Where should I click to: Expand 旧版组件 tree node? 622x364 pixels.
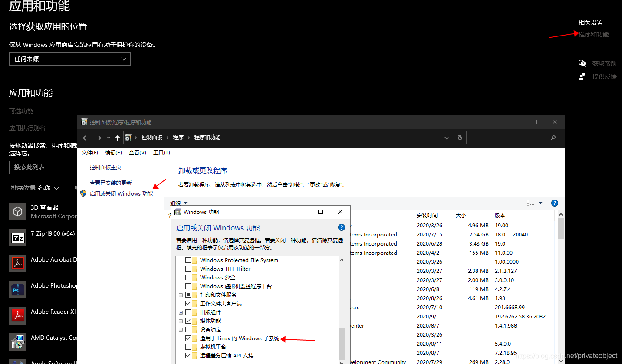coord(181,312)
